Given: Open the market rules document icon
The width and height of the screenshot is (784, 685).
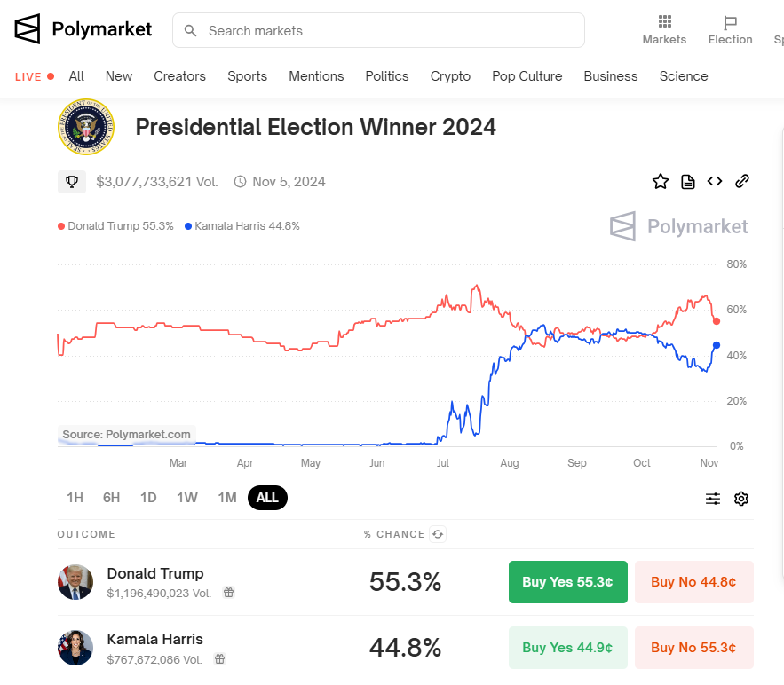Looking at the screenshot, I should [688, 182].
